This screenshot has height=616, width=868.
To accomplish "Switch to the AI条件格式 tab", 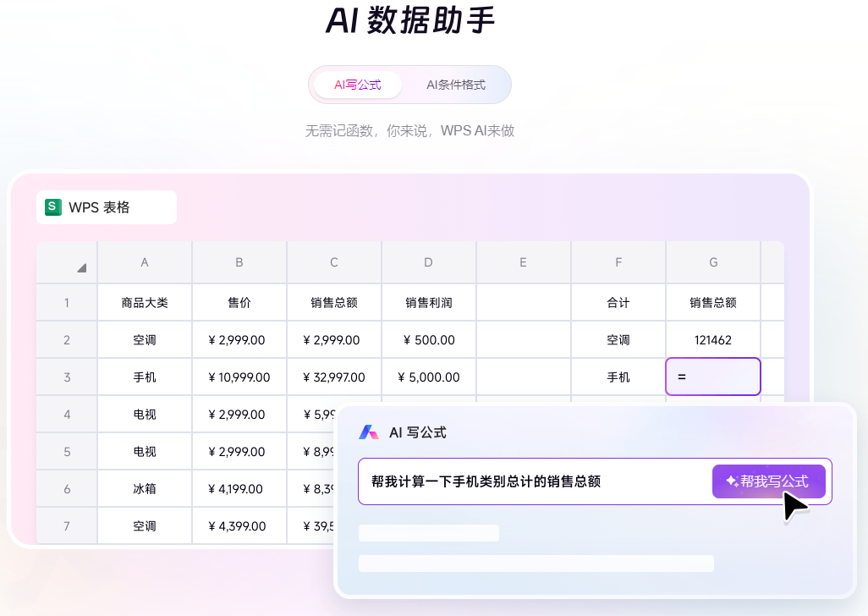I will (x=456, y=85).
